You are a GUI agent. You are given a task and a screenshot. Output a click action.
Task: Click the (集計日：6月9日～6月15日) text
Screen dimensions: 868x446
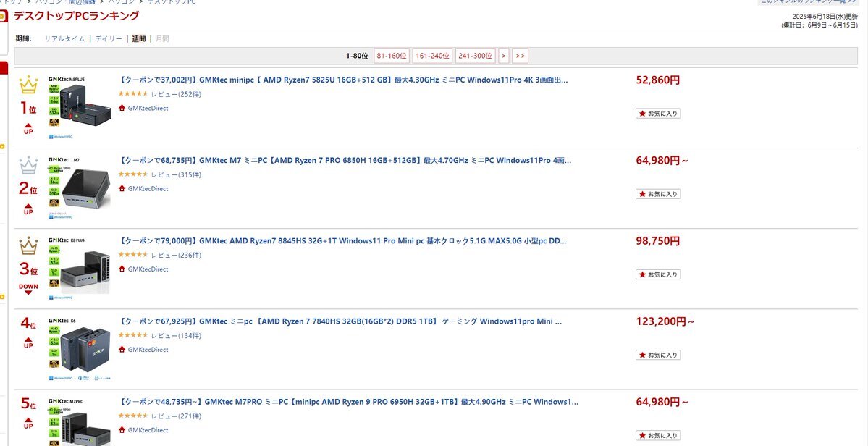[819, 25]
